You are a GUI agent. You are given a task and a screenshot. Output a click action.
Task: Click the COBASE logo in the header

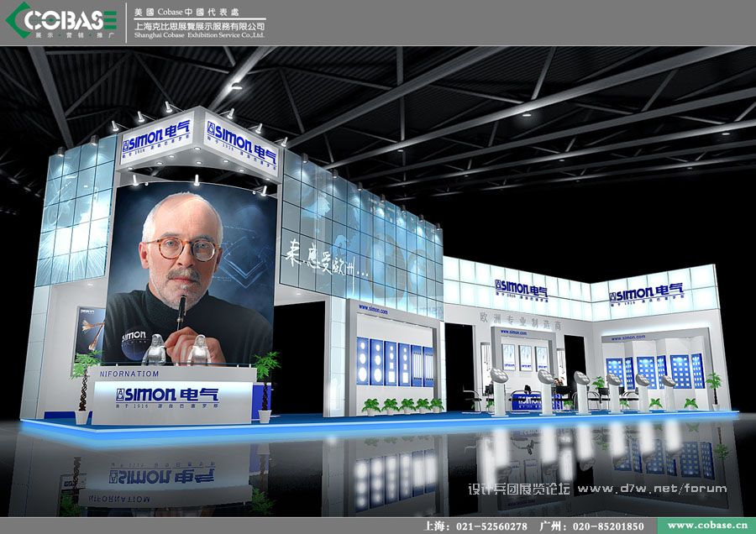(61, 21)
